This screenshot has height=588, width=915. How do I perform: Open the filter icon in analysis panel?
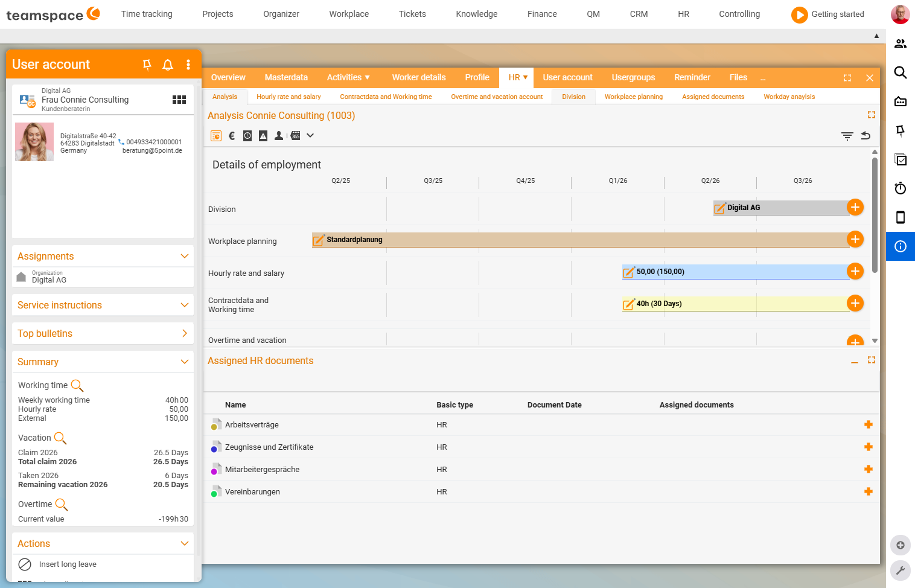click(847, 136)
